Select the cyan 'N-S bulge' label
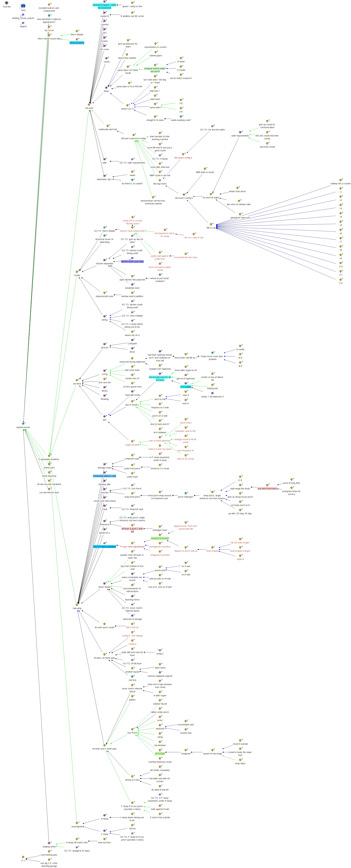This screenshot has height=868, width=351. click(x=186, y=387)
